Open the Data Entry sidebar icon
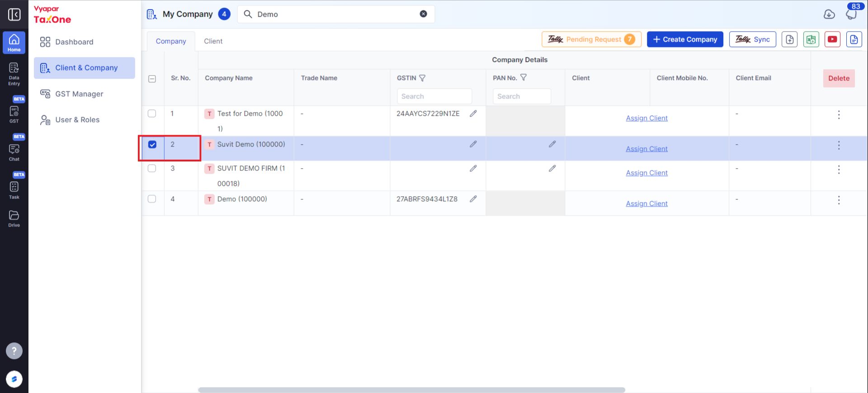The width and height of the screenshot is (868, 393). click(14, 74)
